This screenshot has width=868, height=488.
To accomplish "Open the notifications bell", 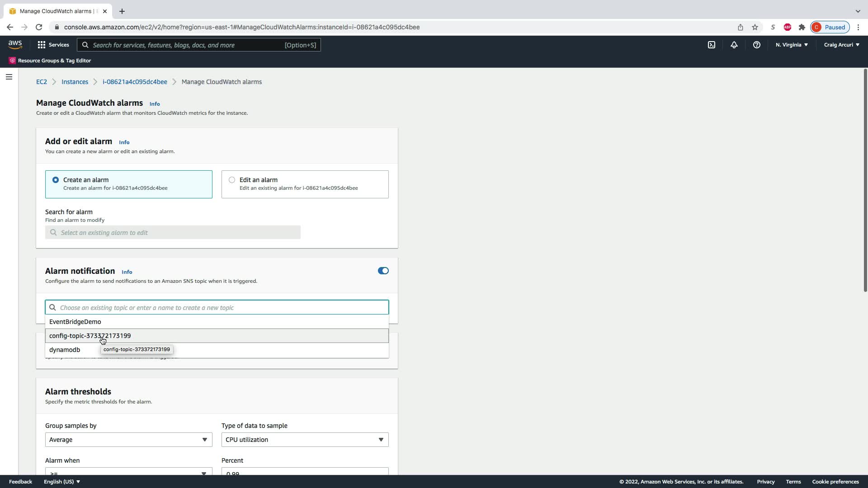I will (x=734, y=45).
